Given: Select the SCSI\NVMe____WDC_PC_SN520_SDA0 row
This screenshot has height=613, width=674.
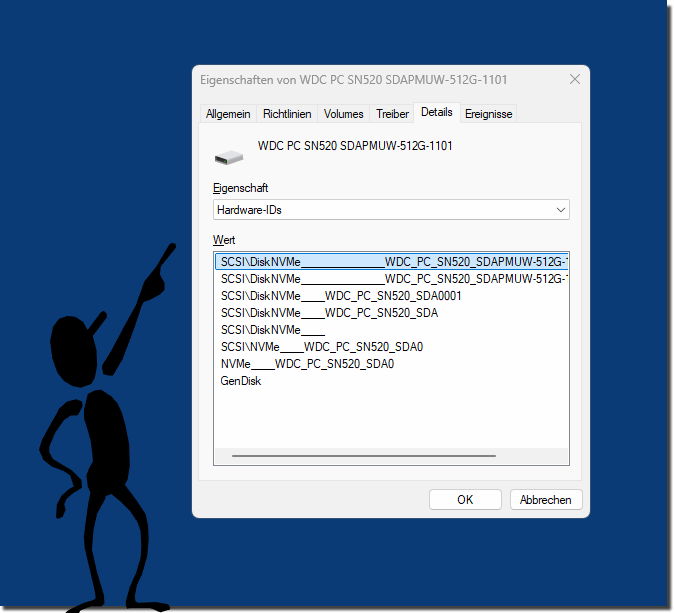Looking at the screenshot, I should pos(391,347).
